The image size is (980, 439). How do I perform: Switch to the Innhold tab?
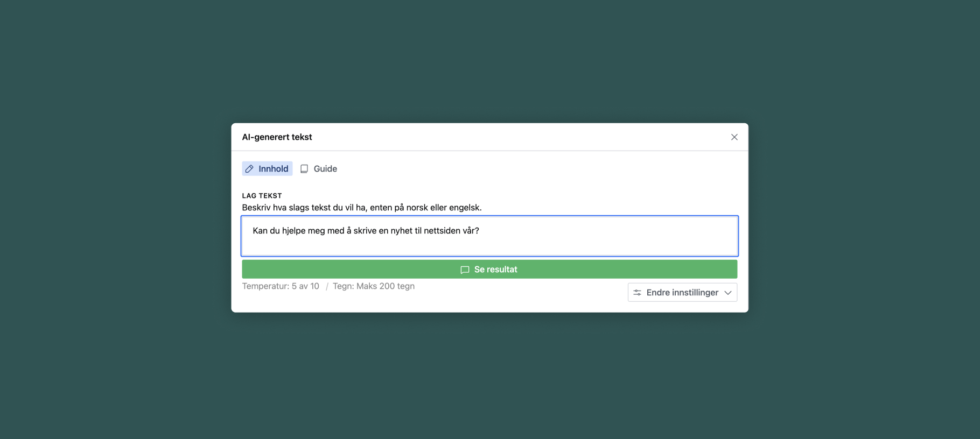point(267,168)
